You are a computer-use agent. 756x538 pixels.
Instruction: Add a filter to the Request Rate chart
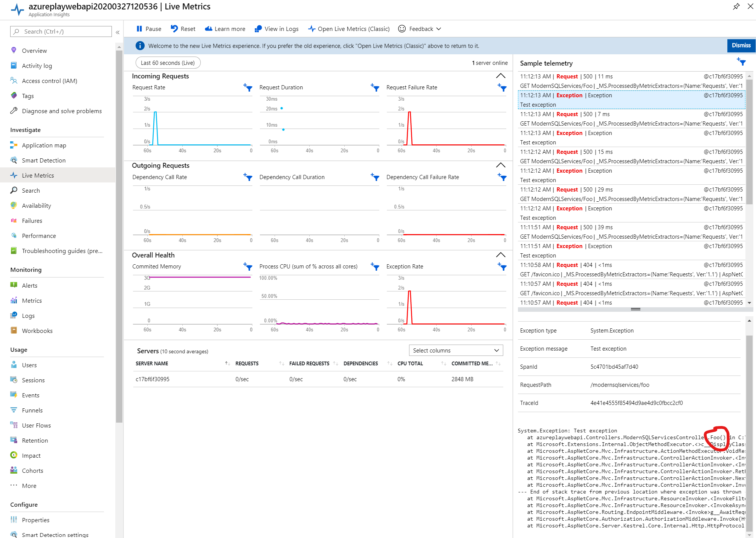click(x=248, y=88)
